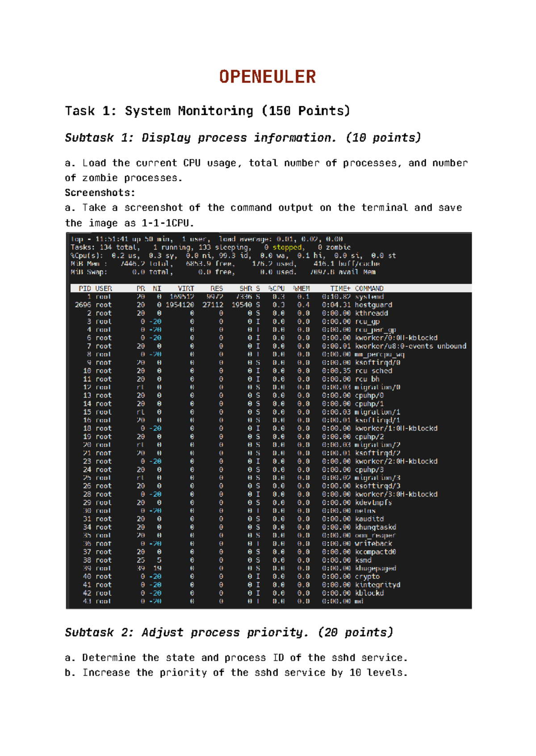Click the 'MiB Swap' line in terminal
The image size is (536, 756).
223,272
